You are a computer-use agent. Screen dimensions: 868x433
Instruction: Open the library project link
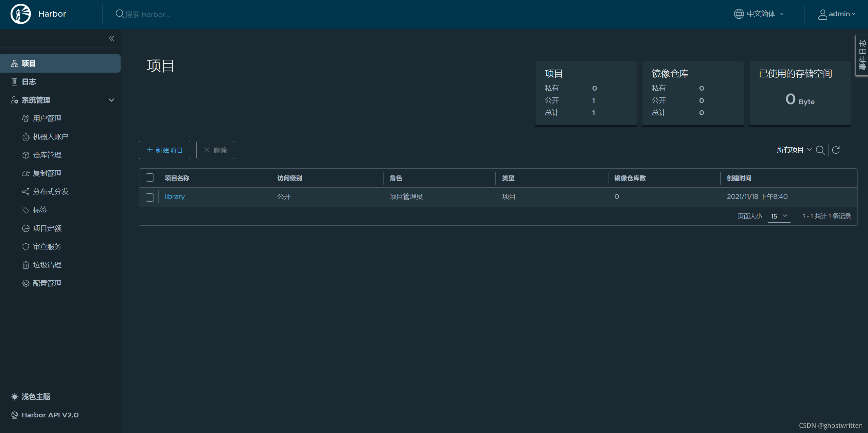(175, 196)
